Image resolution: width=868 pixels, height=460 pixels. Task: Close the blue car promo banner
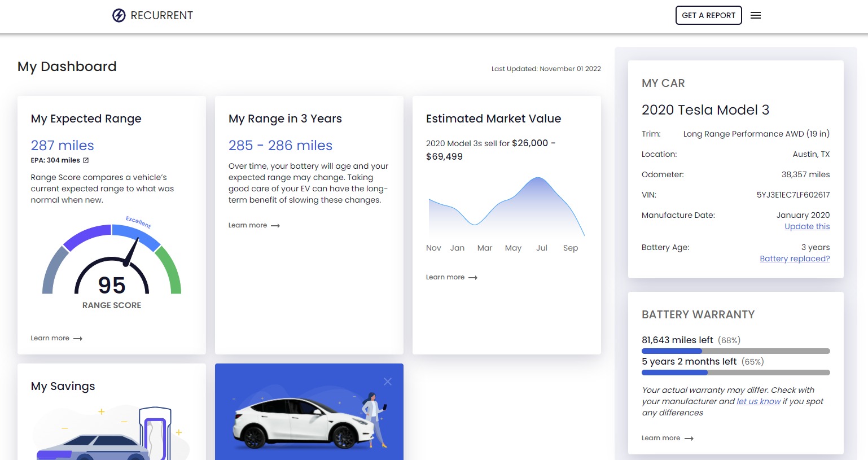tap(388, 382)
